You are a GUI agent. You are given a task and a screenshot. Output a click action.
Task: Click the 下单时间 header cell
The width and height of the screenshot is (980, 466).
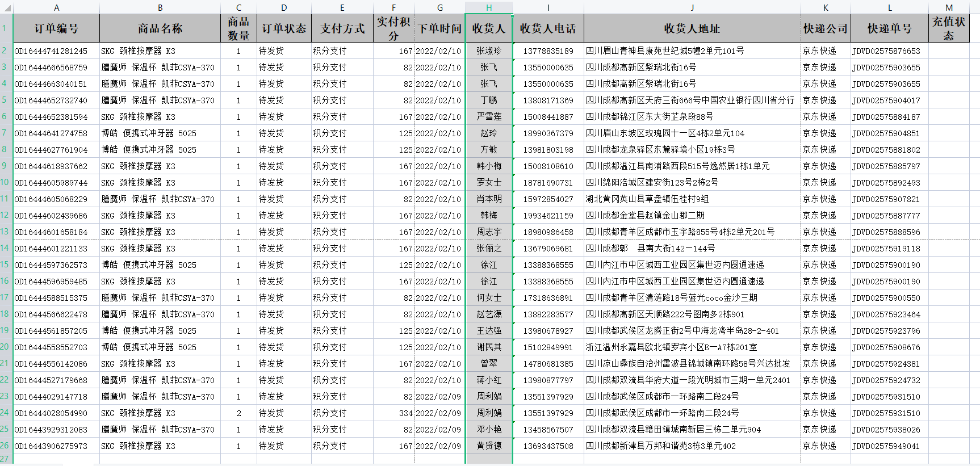440,28
